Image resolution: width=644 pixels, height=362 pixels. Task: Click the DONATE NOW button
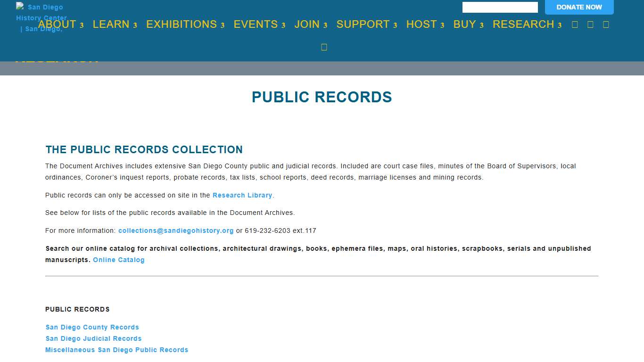[x=579, y=7]
